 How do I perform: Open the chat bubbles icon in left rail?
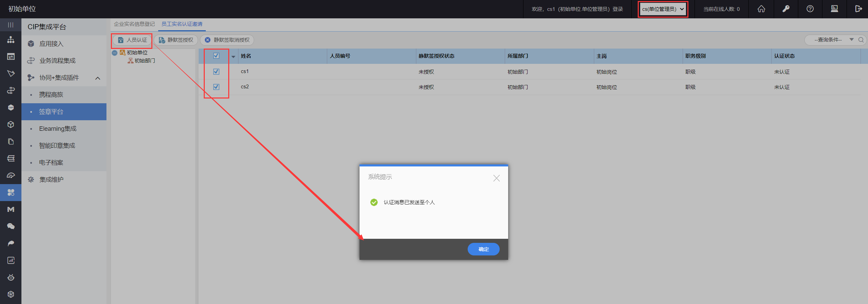click(x=11, y=226)
